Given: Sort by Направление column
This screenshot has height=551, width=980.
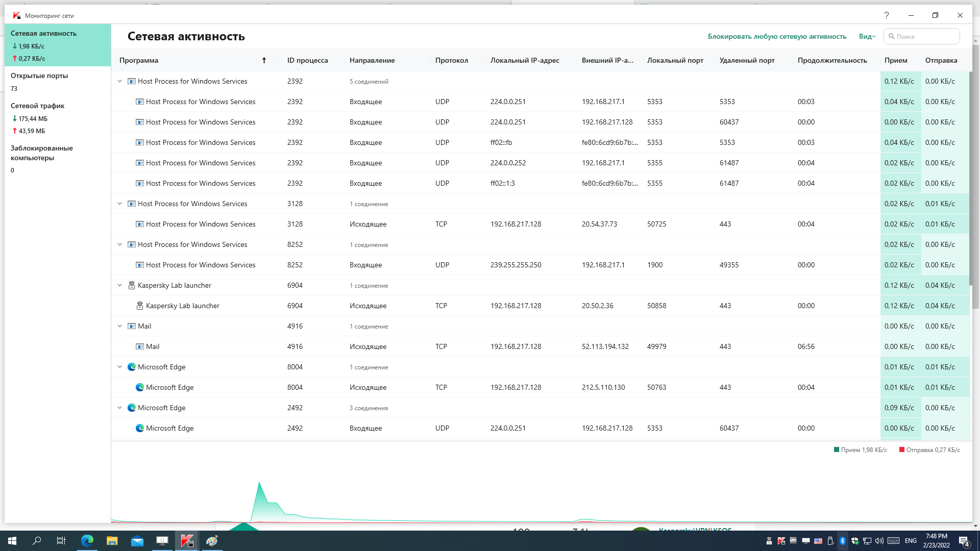Looking at the screenshot, I should coord(372,60).
